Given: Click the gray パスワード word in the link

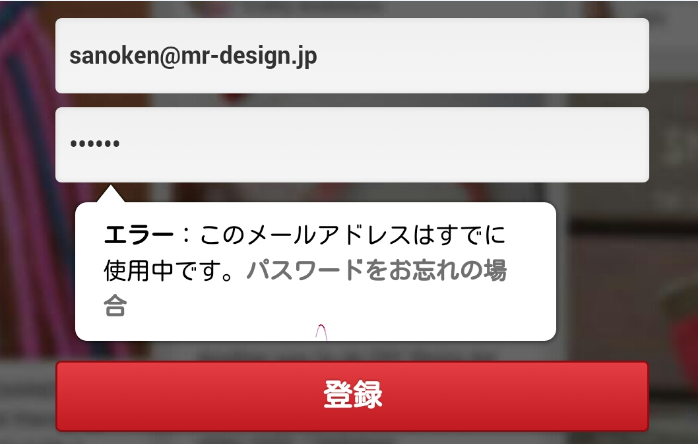Looking at the screenshot, I should click(x=305, y=270).
